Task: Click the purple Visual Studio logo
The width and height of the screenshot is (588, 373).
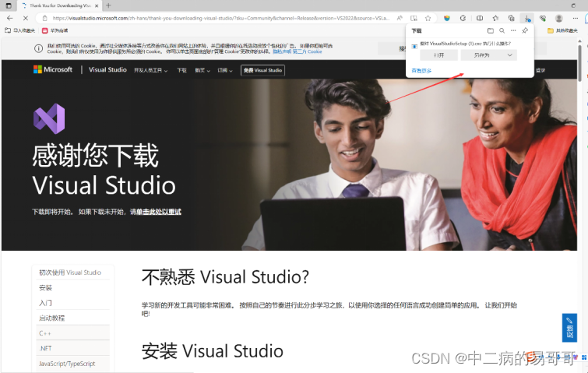Action: [x=49, y=119]
